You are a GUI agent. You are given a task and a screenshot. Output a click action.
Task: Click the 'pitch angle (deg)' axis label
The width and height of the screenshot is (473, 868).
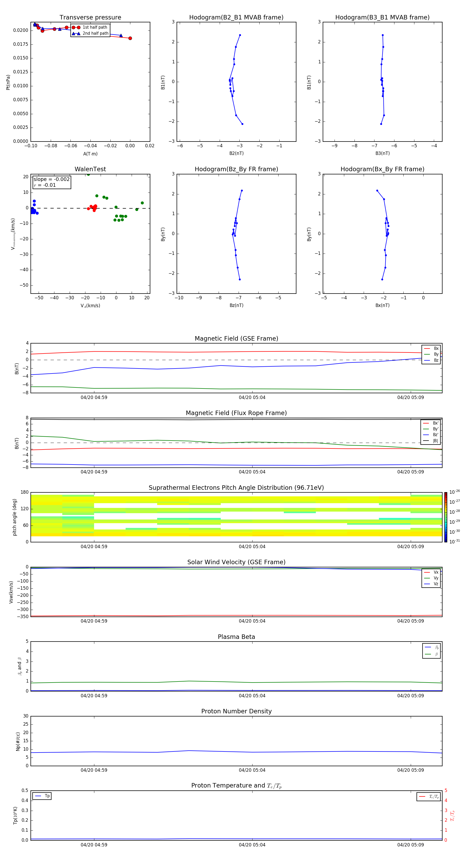coord(14,517)
